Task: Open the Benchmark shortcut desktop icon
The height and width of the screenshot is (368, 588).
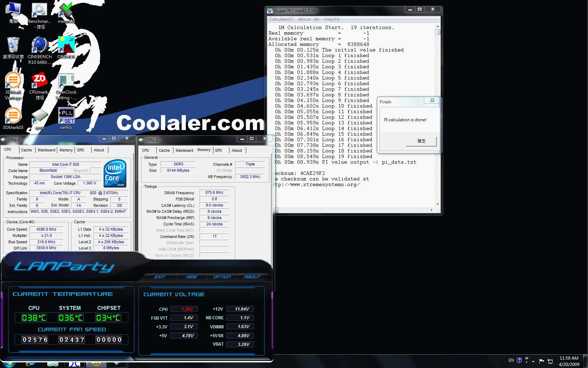Action: click(40, 15)
